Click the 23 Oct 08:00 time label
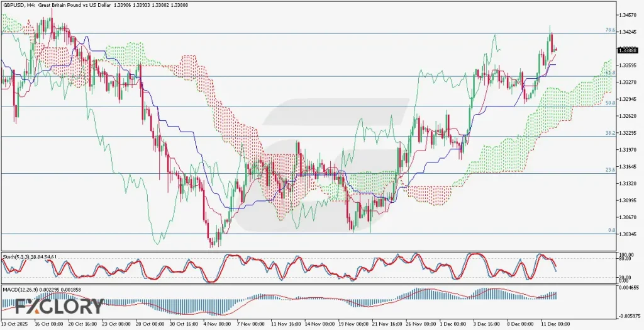The image size is (644, 330). pos(116,324)
